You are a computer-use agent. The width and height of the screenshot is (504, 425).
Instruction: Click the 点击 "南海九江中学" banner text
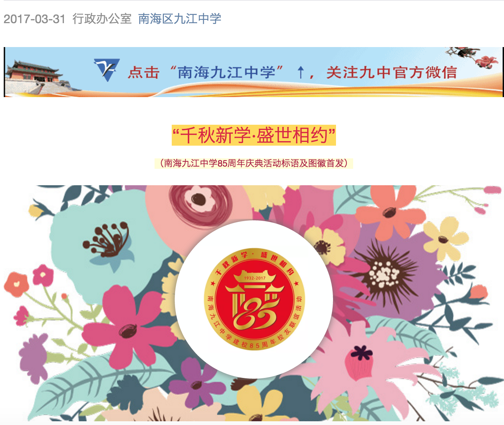pos(206,72)
